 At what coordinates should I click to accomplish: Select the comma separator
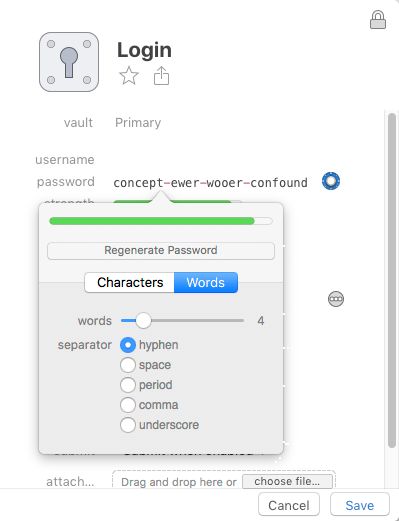128,405
